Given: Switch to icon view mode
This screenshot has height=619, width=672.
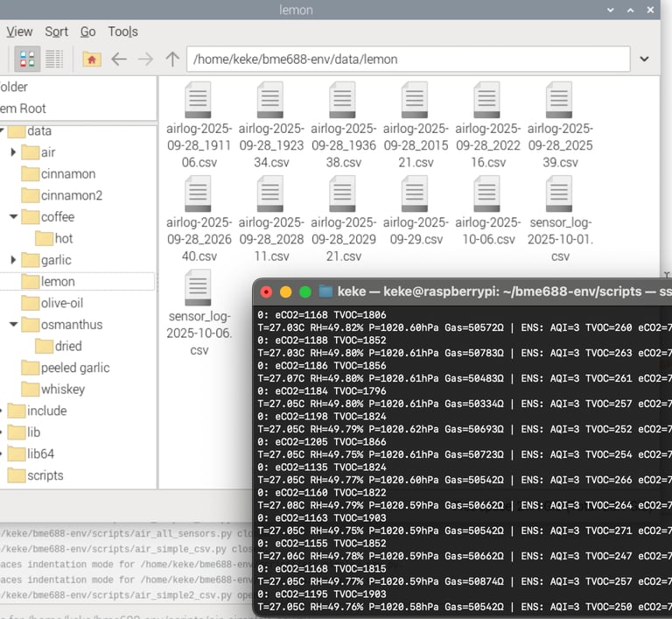Looking at the screenshot, I should (x=27, y=60).
